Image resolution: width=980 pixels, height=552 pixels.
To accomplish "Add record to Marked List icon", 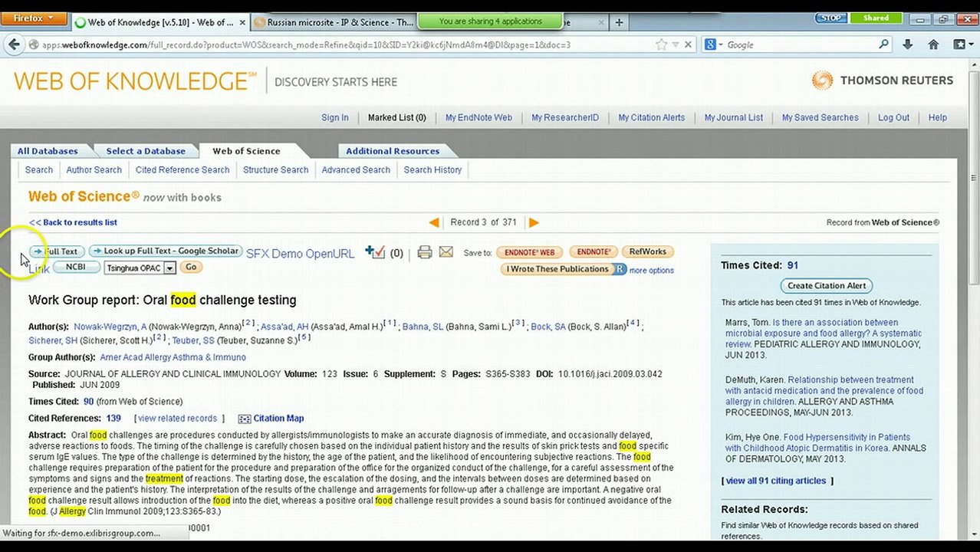I will (375, 251).
